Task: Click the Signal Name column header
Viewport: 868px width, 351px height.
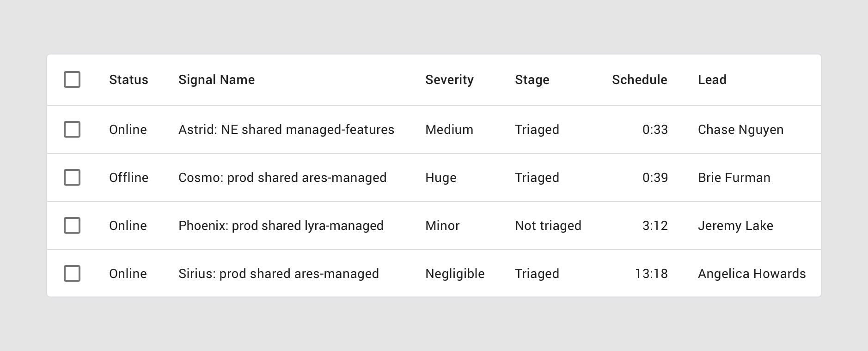Action: click(x=216, y=79)
